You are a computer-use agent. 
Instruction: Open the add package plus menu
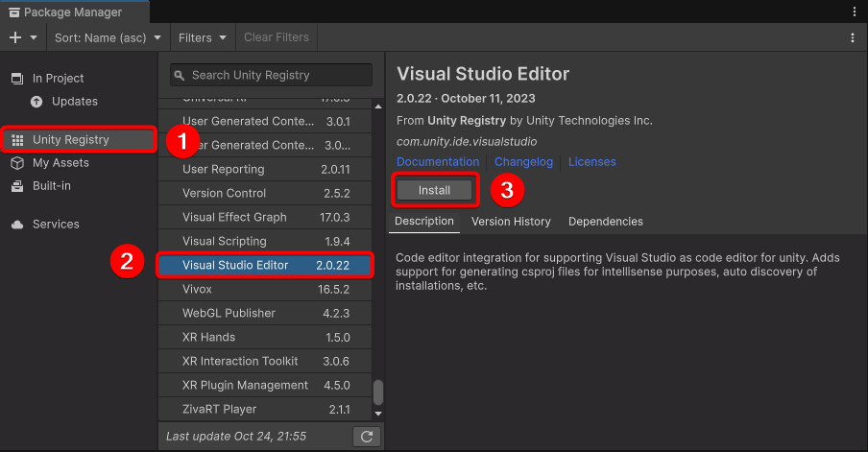point(23,37)
